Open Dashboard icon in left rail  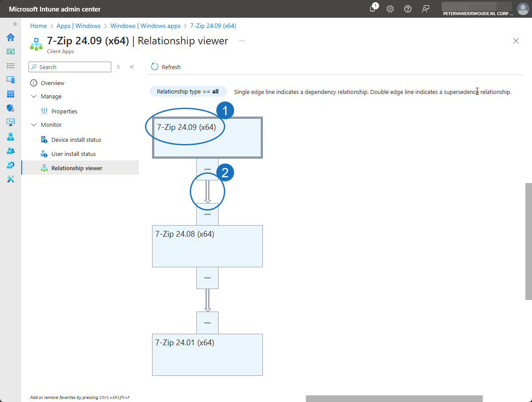click(x=11, y=51)
